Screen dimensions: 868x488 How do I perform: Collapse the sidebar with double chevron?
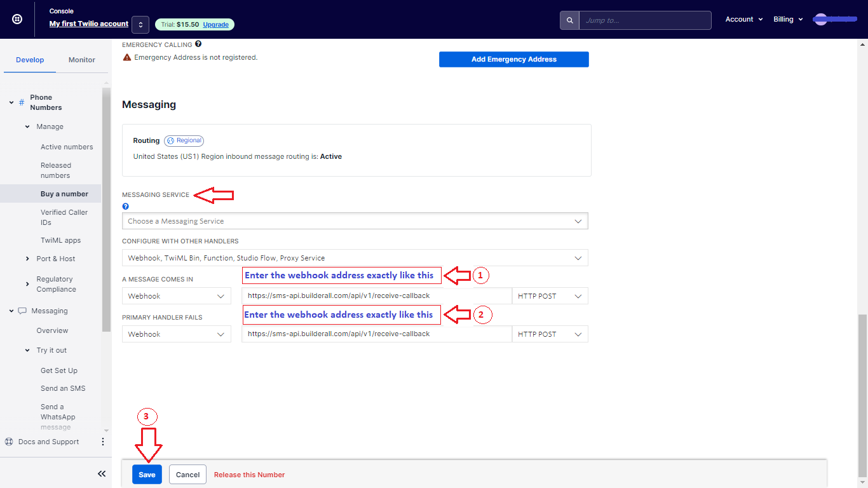click(x=102, y=474)
